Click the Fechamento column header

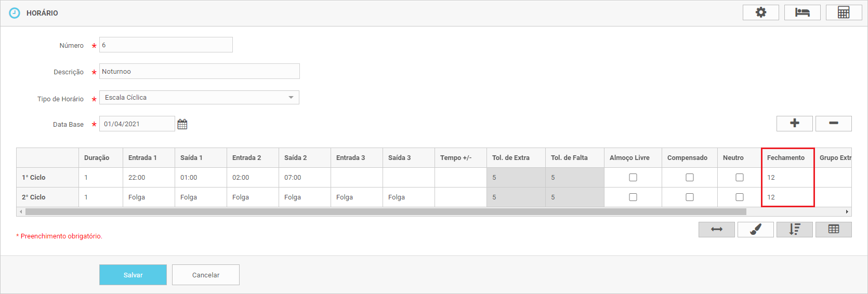(785, 158)
